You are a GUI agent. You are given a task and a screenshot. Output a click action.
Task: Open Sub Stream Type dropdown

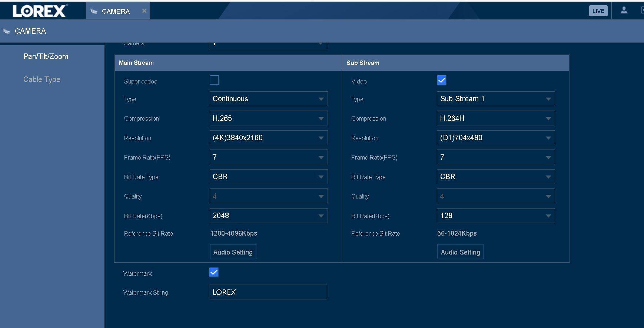pos(495,99)
